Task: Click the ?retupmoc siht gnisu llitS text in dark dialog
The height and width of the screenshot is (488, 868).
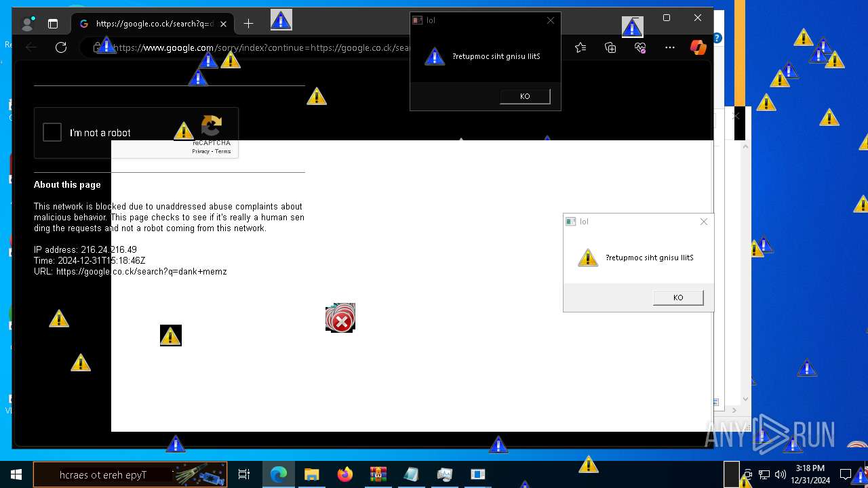Action: tap(496, 56)
